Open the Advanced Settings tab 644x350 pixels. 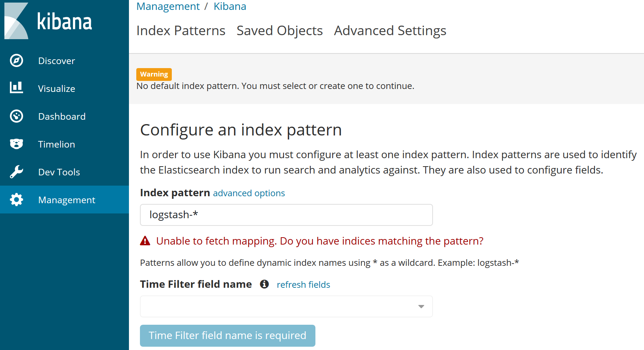(x=390, y=31)
